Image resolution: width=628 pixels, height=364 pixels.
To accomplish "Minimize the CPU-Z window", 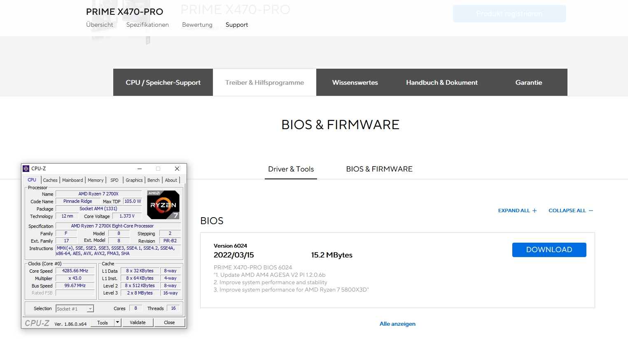I will 140,169.
